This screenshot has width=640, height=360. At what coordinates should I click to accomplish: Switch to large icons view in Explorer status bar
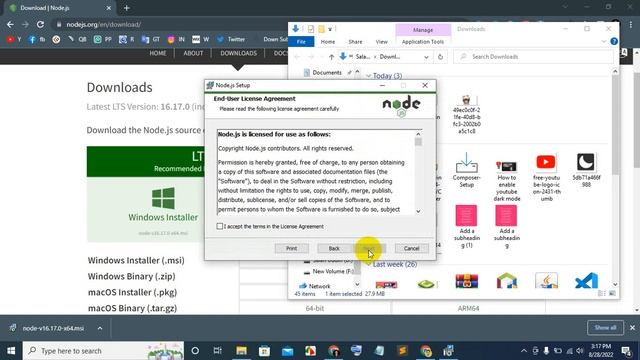coord(612,293)
